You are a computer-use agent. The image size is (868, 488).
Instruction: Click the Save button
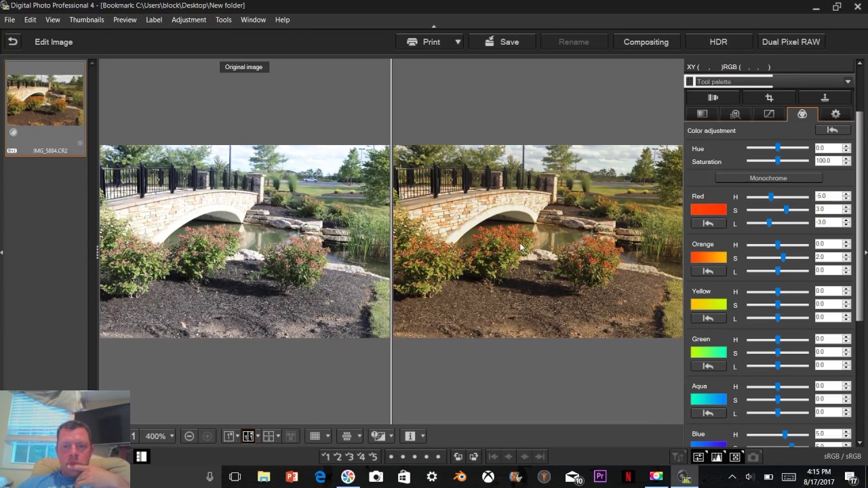tap(502, 41)
